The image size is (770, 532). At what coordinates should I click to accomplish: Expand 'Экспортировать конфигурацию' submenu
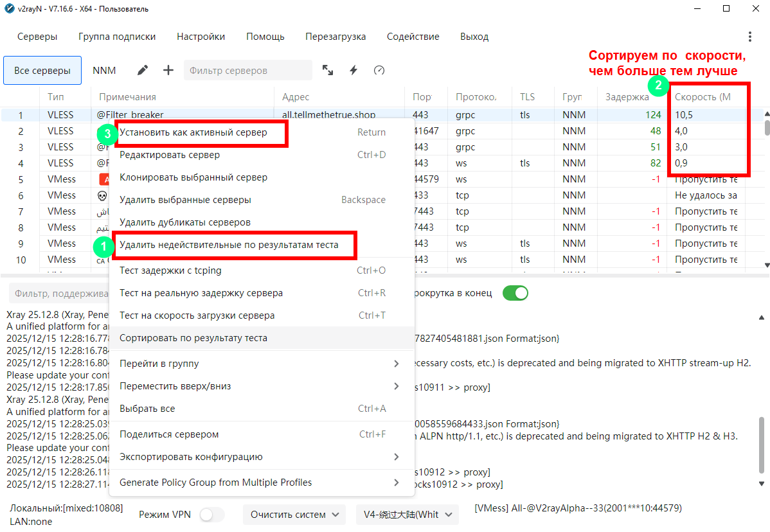[260, 457]
